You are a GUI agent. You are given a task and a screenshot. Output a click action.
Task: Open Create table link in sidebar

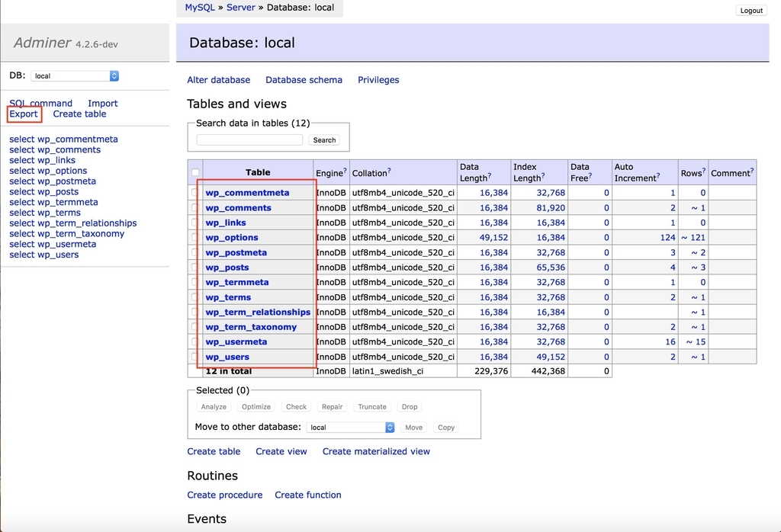[x=79, y=114]
